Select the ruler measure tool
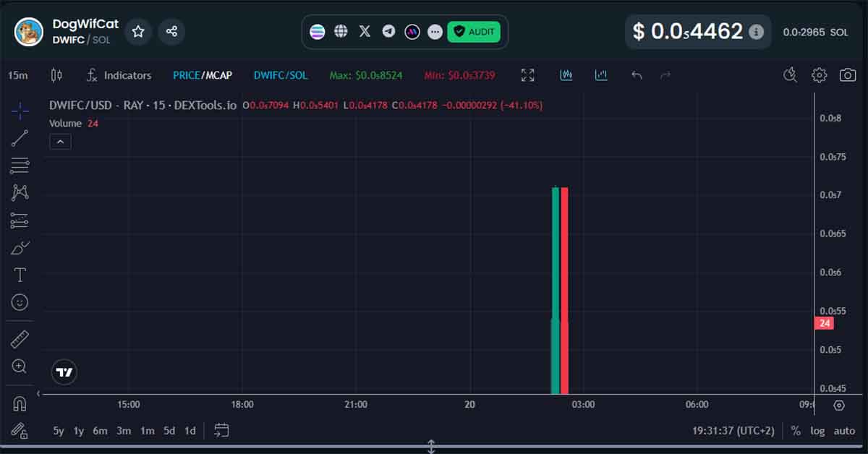Image resolution: width=868 pixels, height=454 pixels. click(20, 339)
